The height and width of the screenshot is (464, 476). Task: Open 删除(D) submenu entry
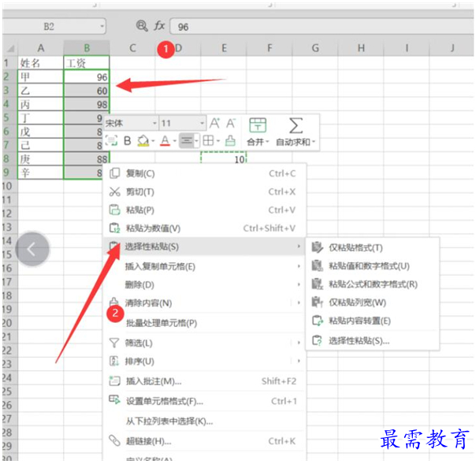[204, 284]
